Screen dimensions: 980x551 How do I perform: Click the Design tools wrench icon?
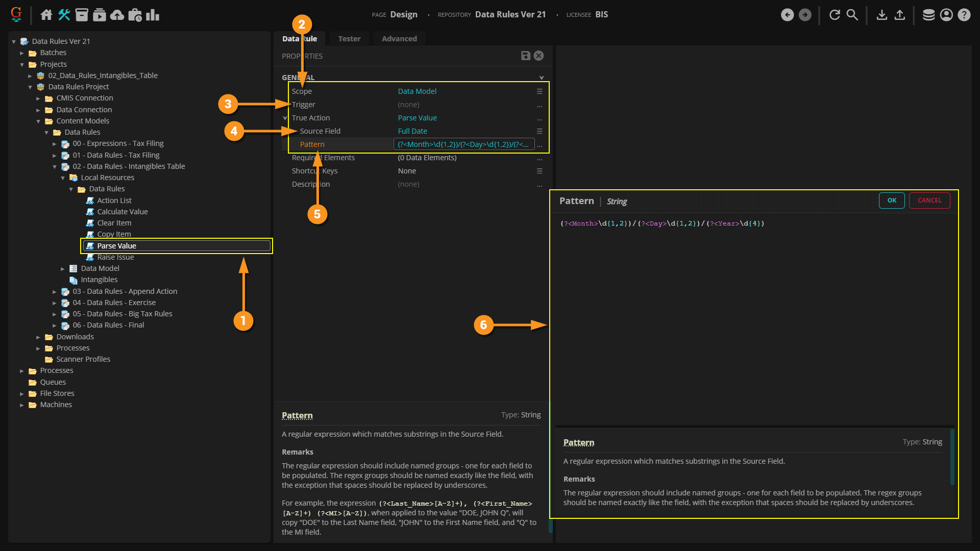click(64, 15)
